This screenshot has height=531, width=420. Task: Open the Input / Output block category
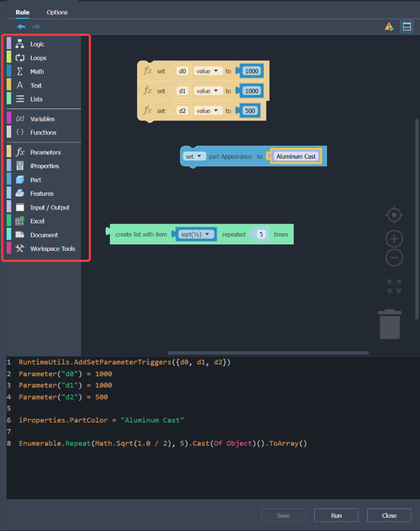[44, 207]
